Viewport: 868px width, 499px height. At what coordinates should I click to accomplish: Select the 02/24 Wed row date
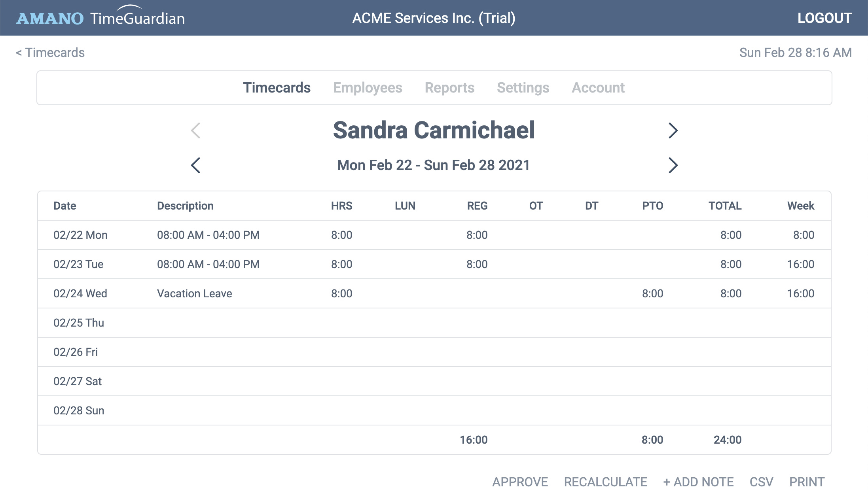80,293
